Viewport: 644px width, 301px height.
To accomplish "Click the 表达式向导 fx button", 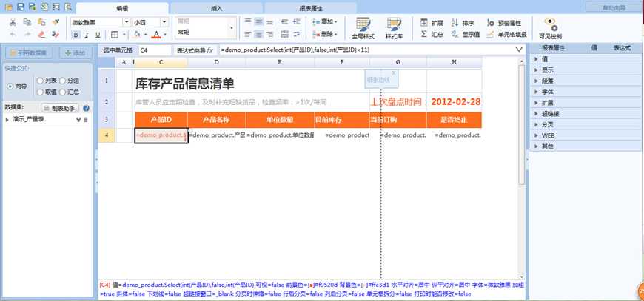I will (195, 50).
